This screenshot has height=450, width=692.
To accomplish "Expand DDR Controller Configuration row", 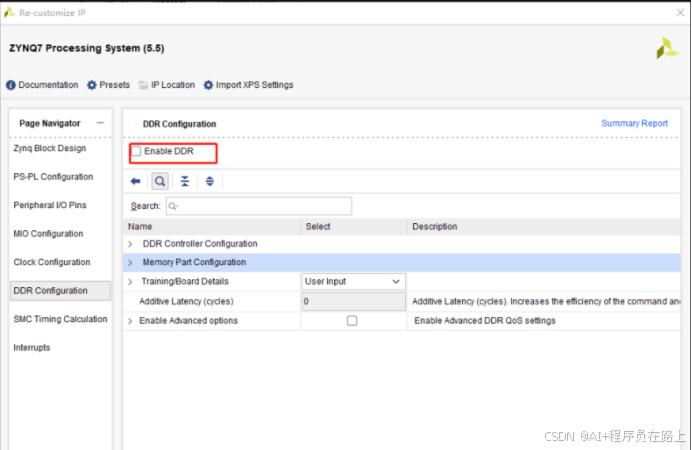I will point(130,244).
